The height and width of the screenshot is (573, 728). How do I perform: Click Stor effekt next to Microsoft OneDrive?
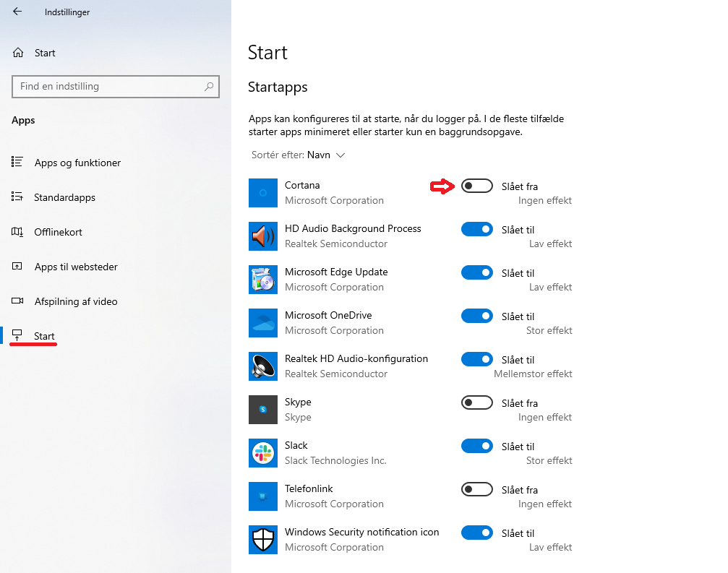click(x=549, y=330)
